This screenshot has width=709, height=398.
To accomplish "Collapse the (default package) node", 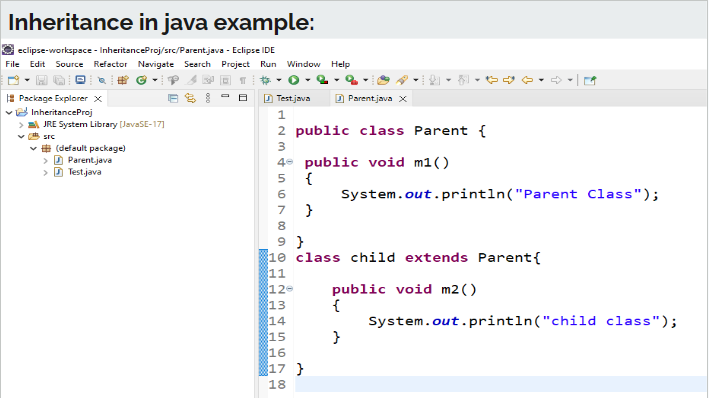I will [33, 148].
